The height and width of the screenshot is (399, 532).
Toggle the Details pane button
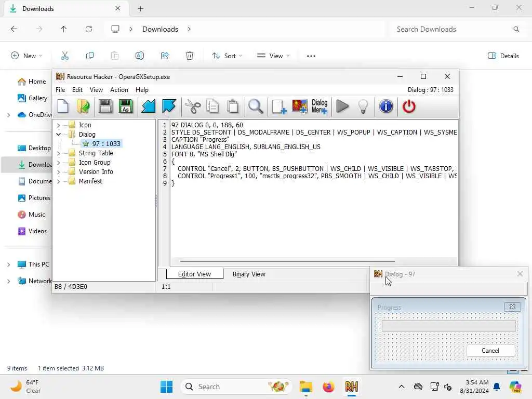point(503,56)
